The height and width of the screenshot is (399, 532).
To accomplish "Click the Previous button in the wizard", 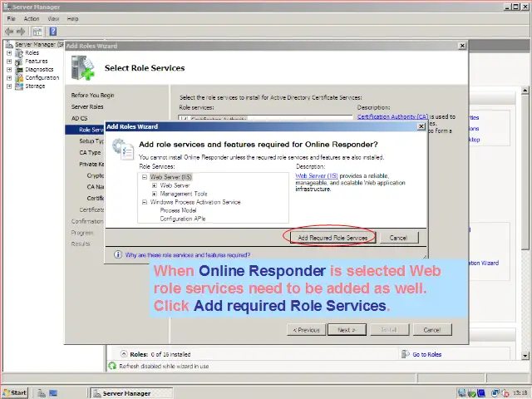I will click(x=307, y=329).
